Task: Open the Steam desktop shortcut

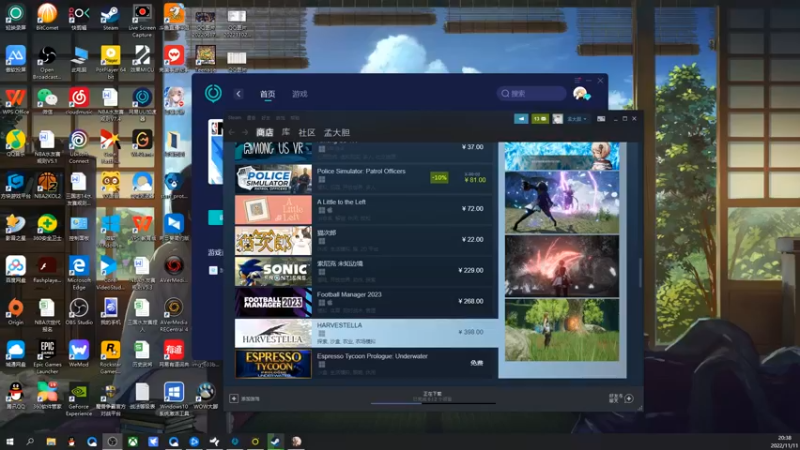Action: click(x=110, y=16)
